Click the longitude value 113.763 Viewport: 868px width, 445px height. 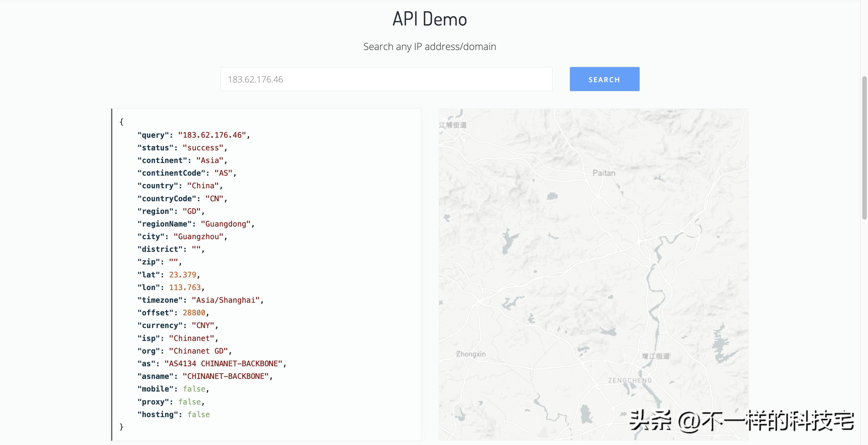coord(185,287)
